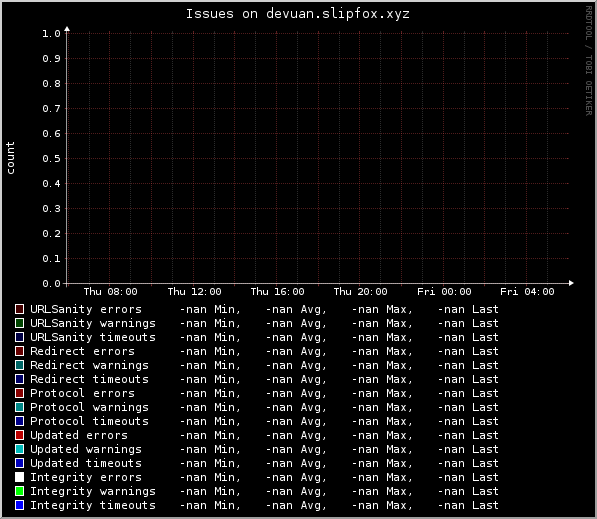
Task: Click the Protocol timeouts legend label
Action: [89, 421]
